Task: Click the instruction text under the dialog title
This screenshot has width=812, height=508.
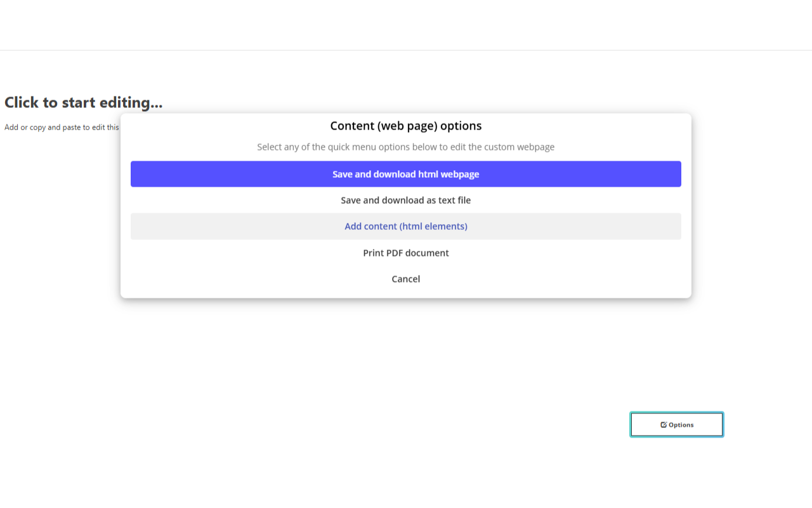Action: [406, 147]
